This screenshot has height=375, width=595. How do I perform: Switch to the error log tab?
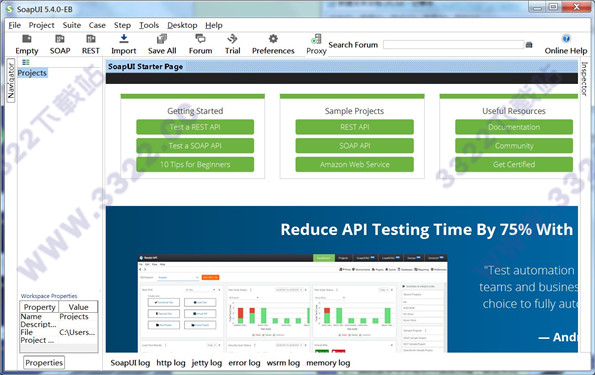[x=244, y=363]
